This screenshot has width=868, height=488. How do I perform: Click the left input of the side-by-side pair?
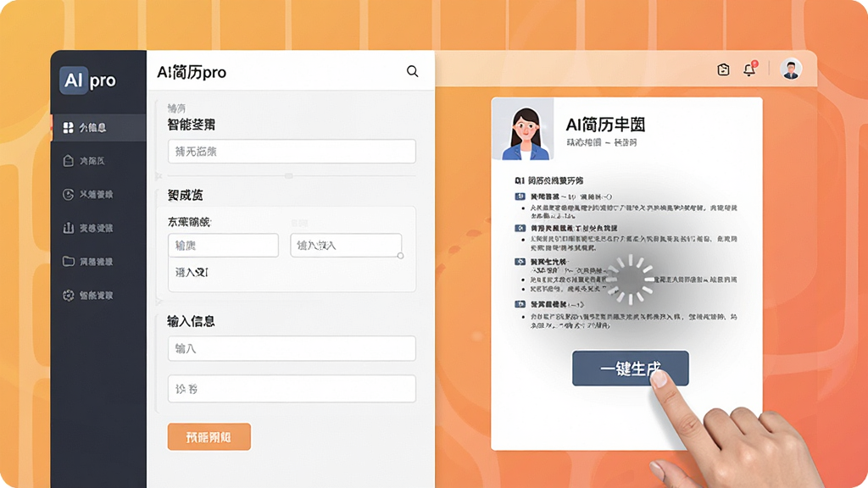point(223,245)
